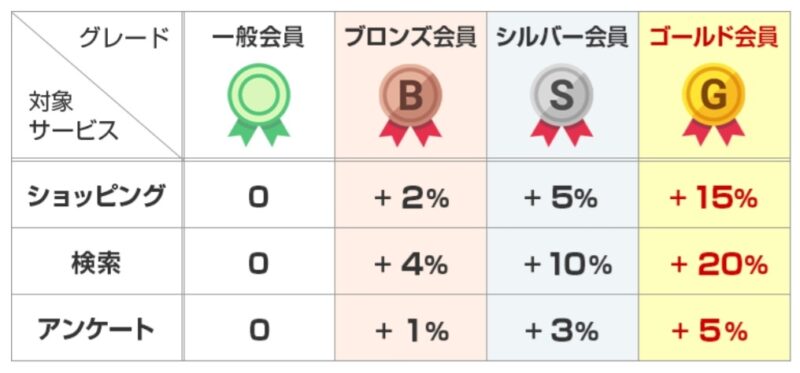Select the 一般会員 column header

pyautogui.click(x=259, y=38)
